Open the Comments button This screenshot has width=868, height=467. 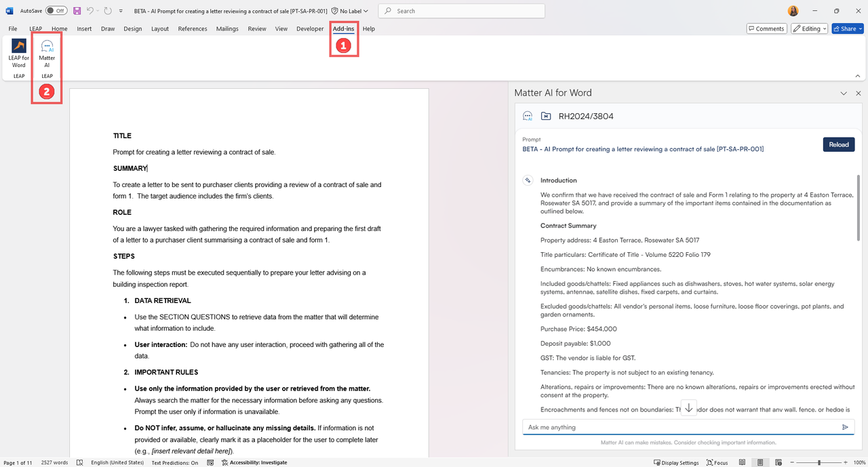[x=767, y=28]
